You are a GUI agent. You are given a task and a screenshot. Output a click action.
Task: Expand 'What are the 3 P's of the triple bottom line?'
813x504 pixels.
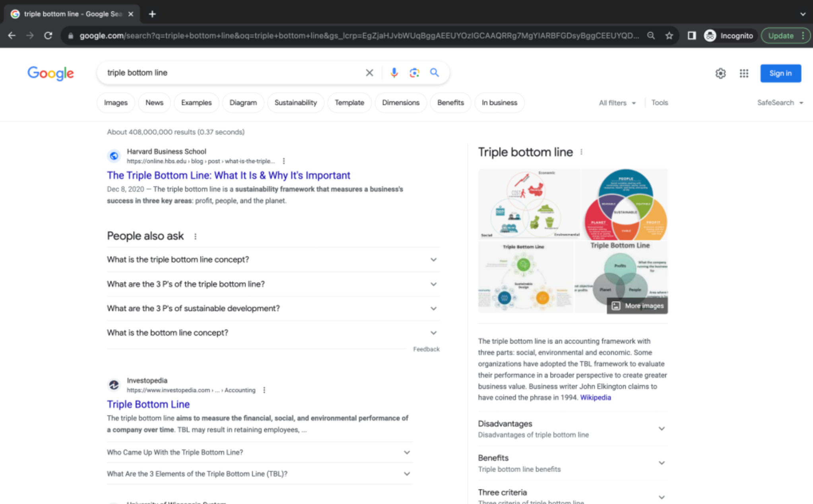pyautogui.click(x=273, y=284)
